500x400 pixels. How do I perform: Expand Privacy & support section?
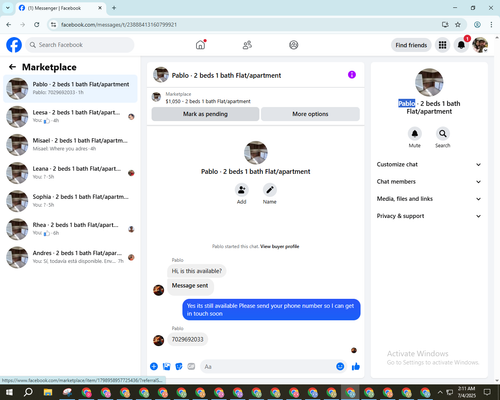(429, 216)
